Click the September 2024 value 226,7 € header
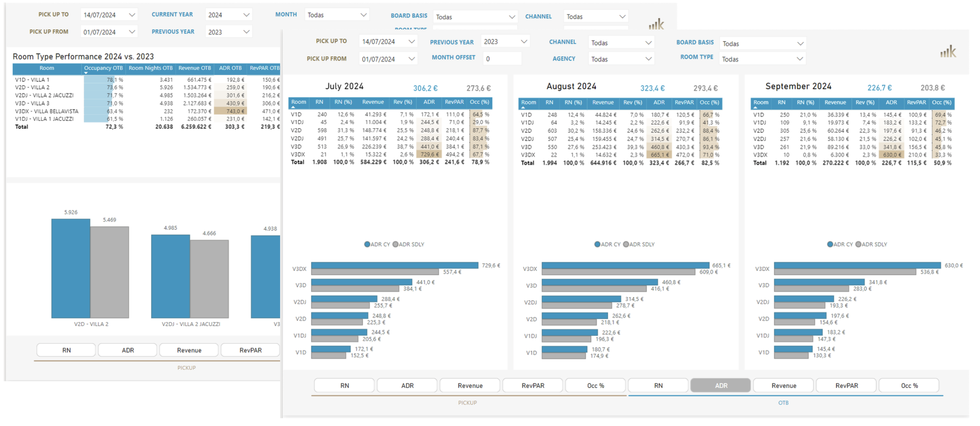Screen dimensions: 980x426 [x=879, y=88]
